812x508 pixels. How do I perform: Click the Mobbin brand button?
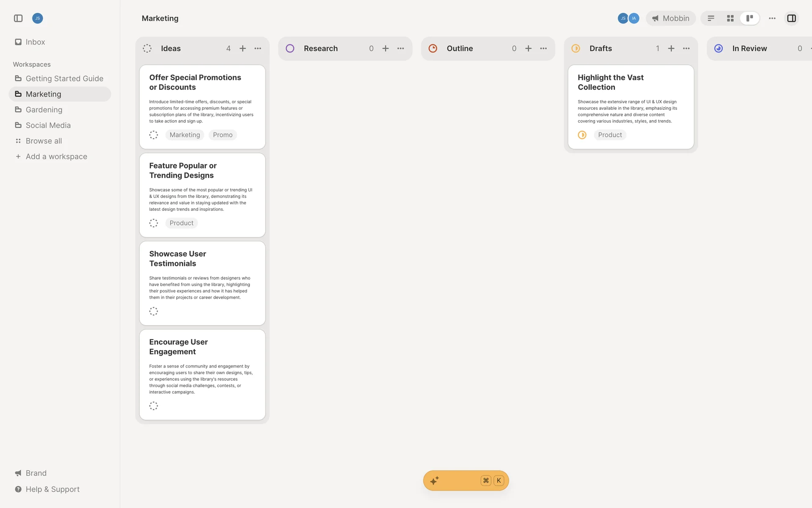pyautogui.click(x=670, y=18)
